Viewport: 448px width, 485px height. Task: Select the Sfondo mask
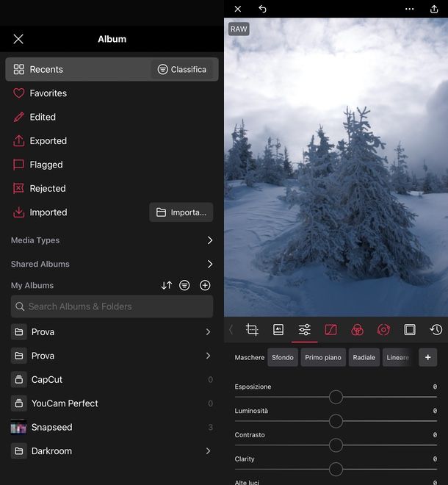point(283,357)
